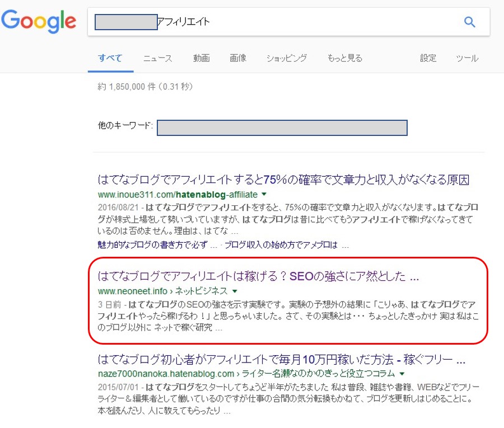504x428 pixels.
Task: Expand dropdown arrow beside naze7000nanoka URL
Action: point(402,374)
